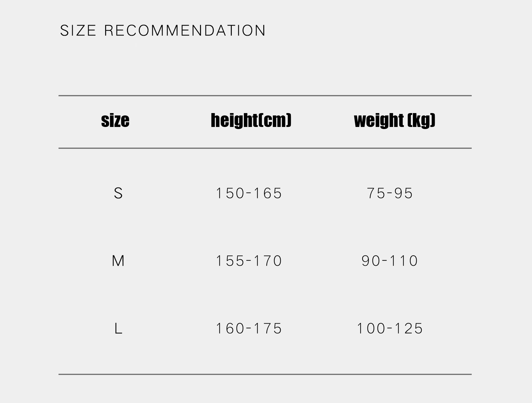Screen dimensions: 532x403
Task: Select the S size row label
Action: click(x=118, y=193)
